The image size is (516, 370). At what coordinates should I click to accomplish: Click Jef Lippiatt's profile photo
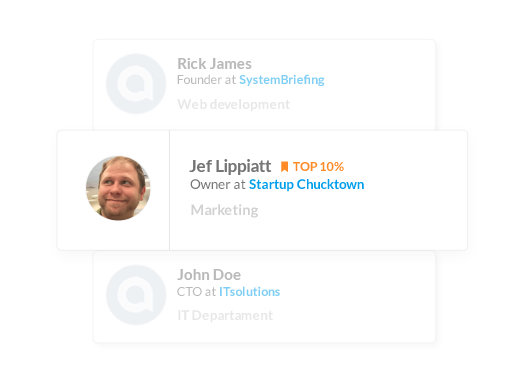[x=118, y=188]
